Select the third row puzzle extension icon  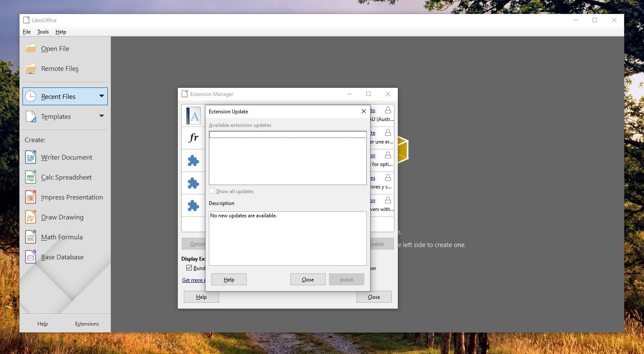click(194, 160)
